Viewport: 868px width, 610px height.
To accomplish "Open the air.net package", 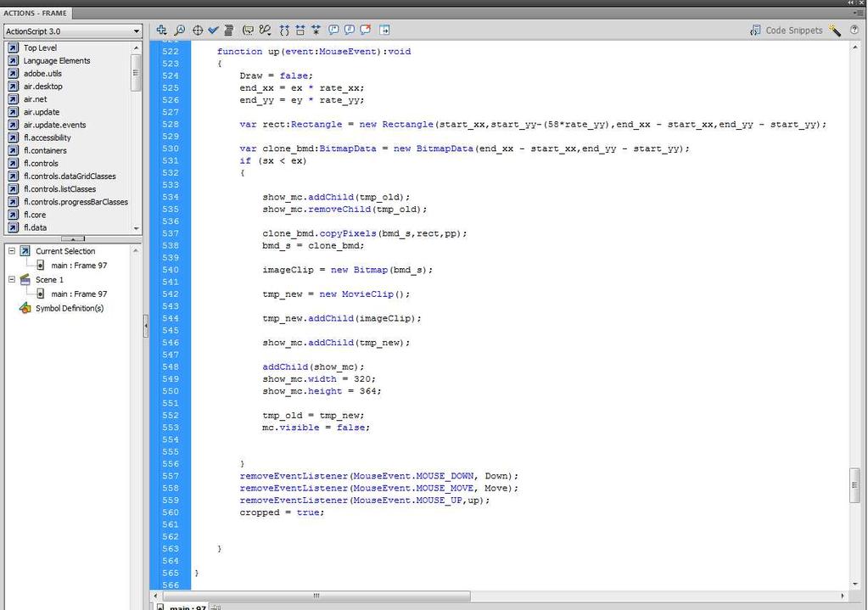I will [x=35, y=99].
